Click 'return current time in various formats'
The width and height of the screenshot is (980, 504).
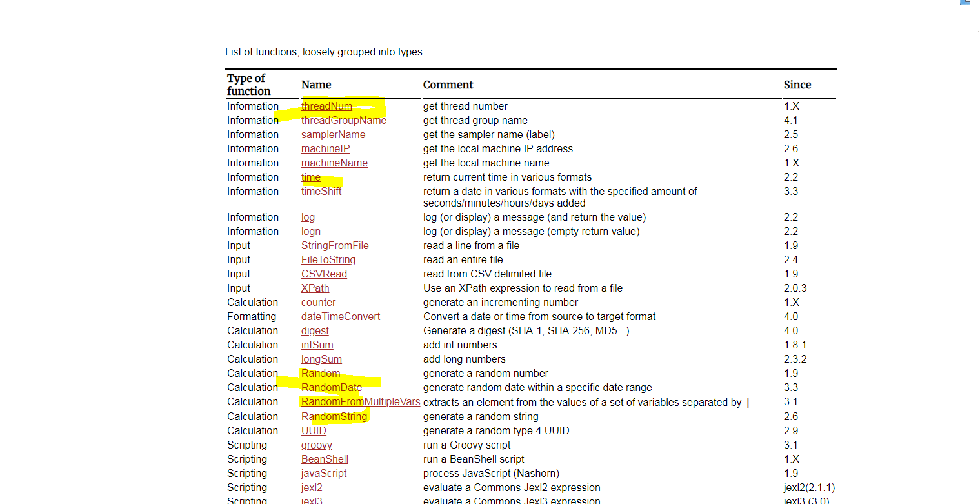507,177
